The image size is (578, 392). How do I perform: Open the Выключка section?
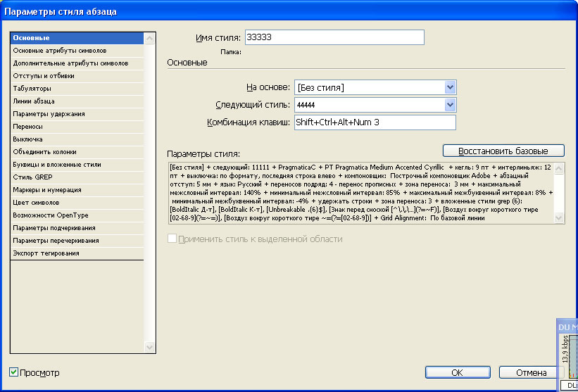77,139
